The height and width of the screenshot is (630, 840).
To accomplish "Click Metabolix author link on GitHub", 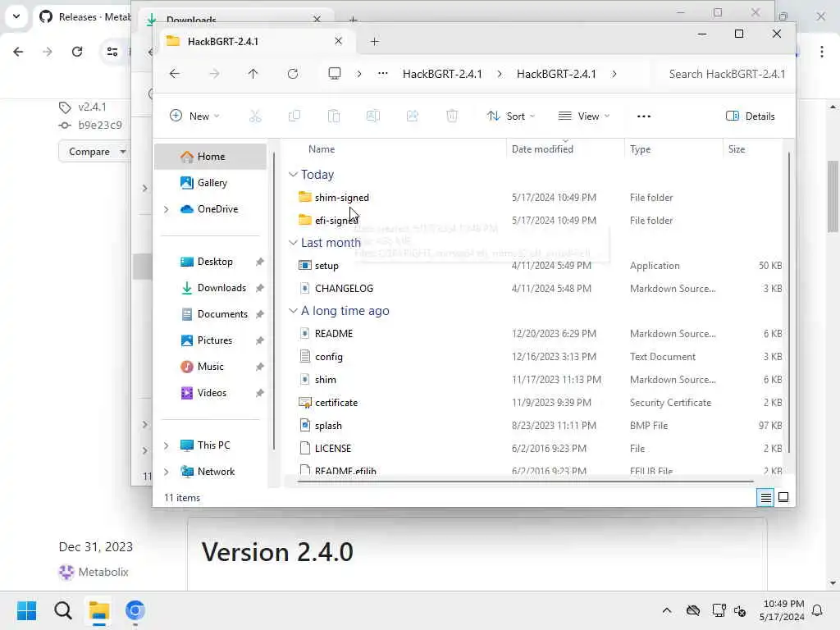I will click(103, 572).
